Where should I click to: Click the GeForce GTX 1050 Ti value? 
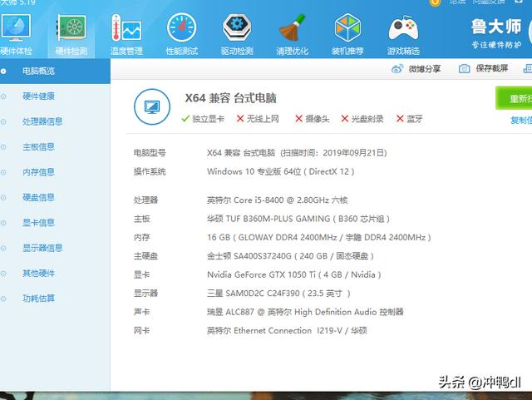pyautogui.click(x=293, y=274)
